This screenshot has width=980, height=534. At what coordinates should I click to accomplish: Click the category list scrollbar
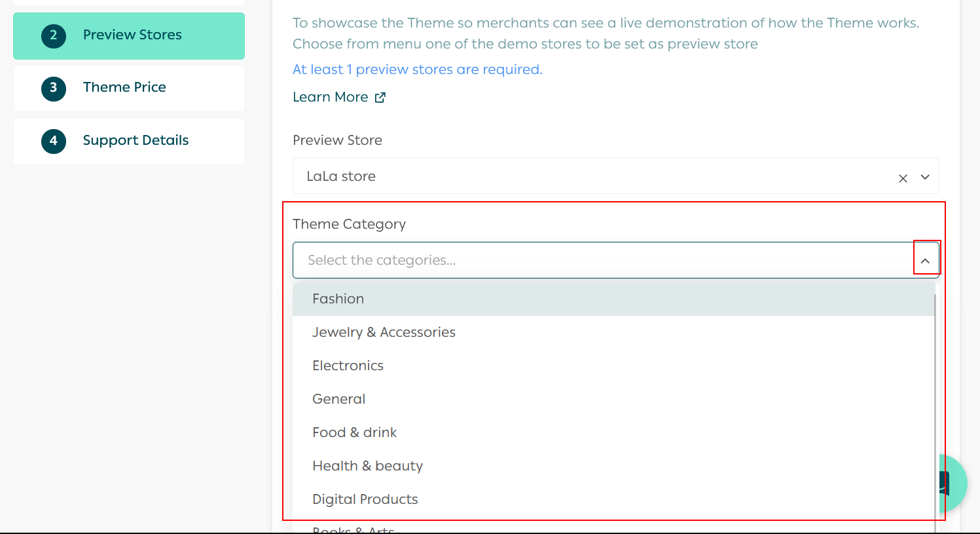point(935,406)
